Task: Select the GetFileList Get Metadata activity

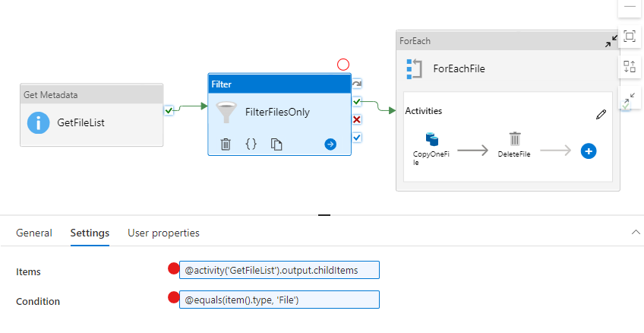Action: pos(91,122)
